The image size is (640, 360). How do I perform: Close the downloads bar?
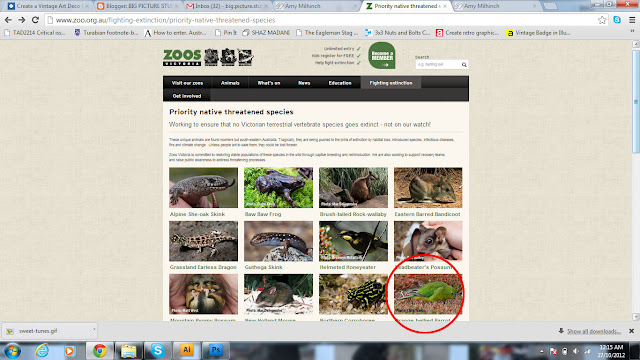(x=631, y=331)
